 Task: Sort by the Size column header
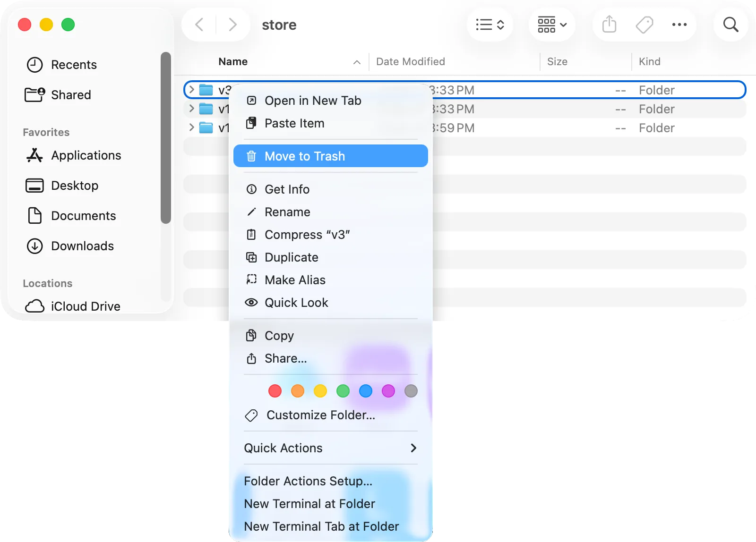557,61
